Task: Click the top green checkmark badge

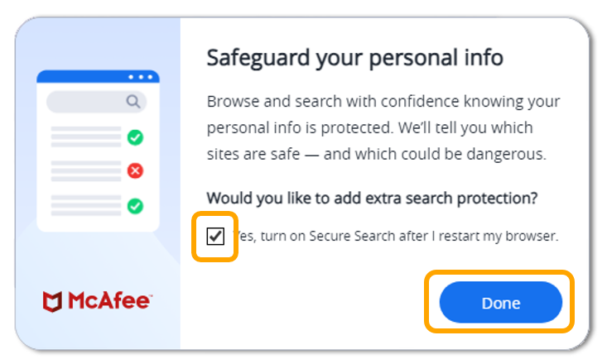Action: [134, 136]
